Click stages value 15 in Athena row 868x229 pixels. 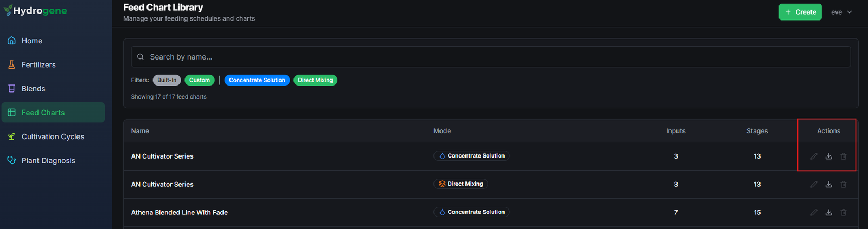coord(757,212)
